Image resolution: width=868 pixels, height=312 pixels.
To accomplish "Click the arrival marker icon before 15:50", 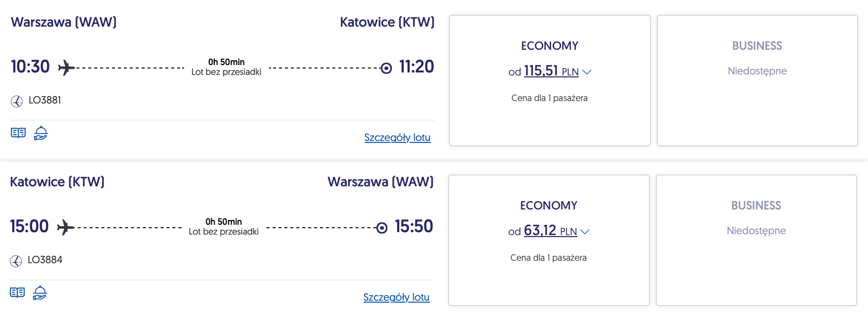I will click(382, 228).
